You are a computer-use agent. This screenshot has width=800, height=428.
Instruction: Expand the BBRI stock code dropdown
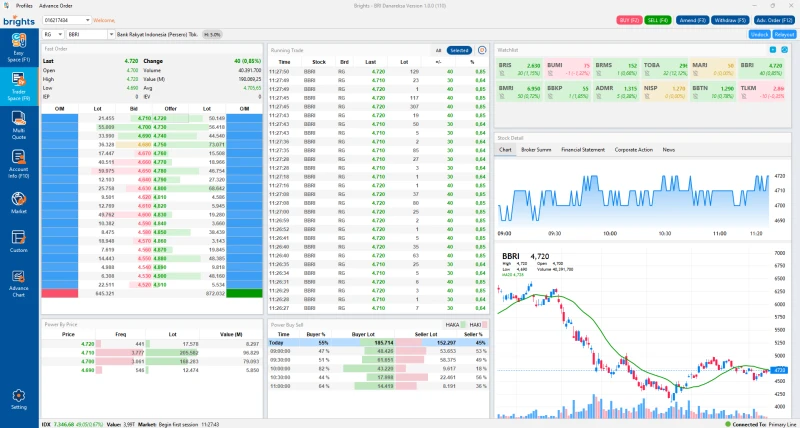point(111,33)
